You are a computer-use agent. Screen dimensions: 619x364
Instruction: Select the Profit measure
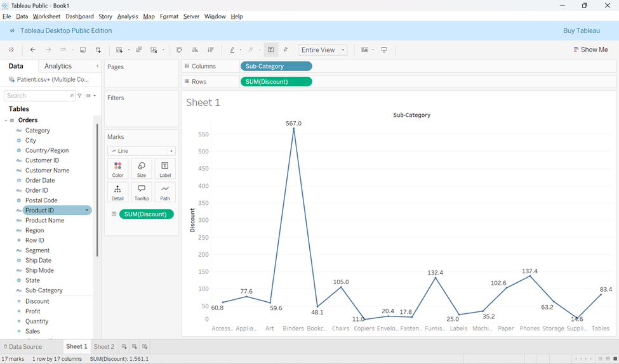pyautogui.click(x=33, y=311)
